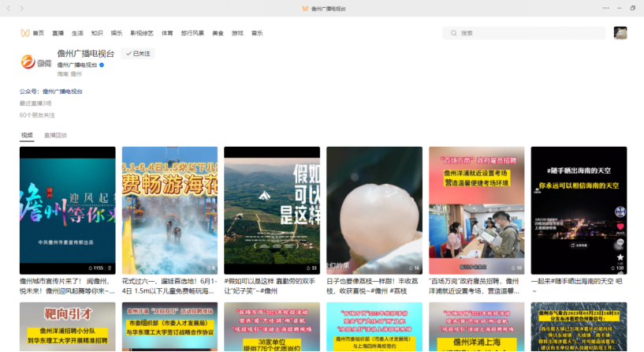The image size is (644, 352).
Task: Click caption 儋州城市宣传片来了
Action: pyautogui.click(x=67, y=286)
